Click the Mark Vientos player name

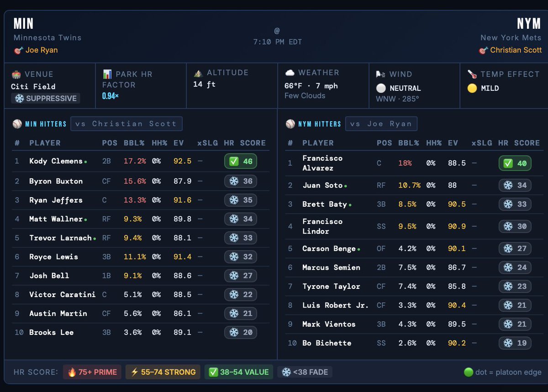[x=329, y=324]
